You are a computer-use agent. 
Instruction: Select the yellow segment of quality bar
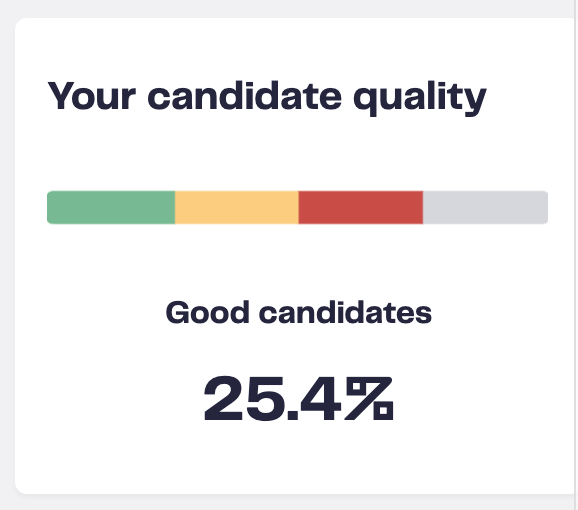point(237,207)
